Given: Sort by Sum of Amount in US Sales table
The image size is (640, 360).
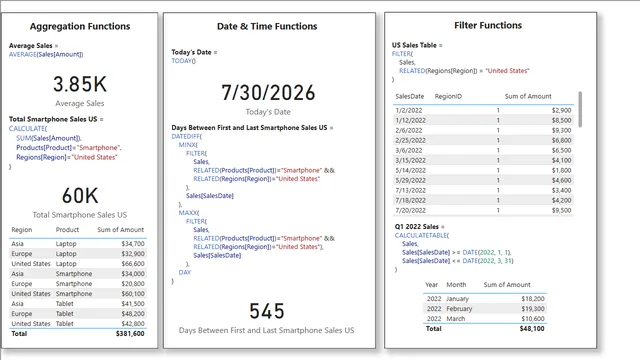Looking at the screenshot, I should (x=528, y=96).
